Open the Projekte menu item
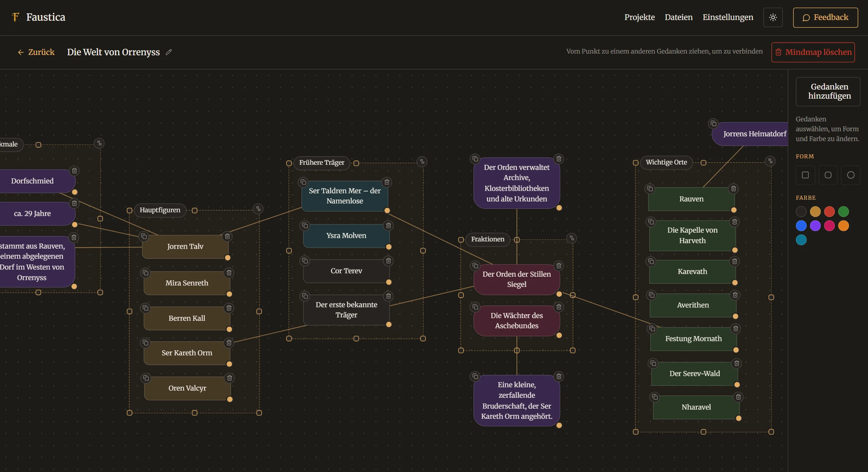Viewport: 868px width, 472px height. pyautogui.click(x=639, y=17)
